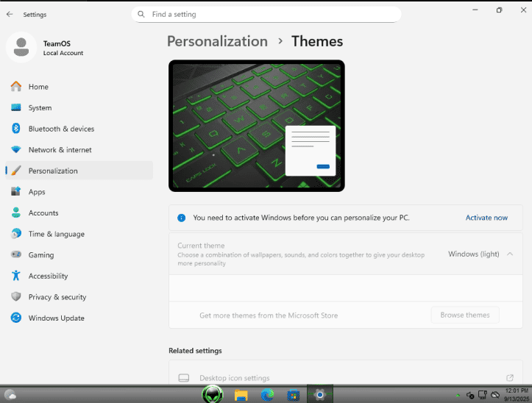Click the Accounts person icon
The image size is (532, 403).
pos(16,213)
